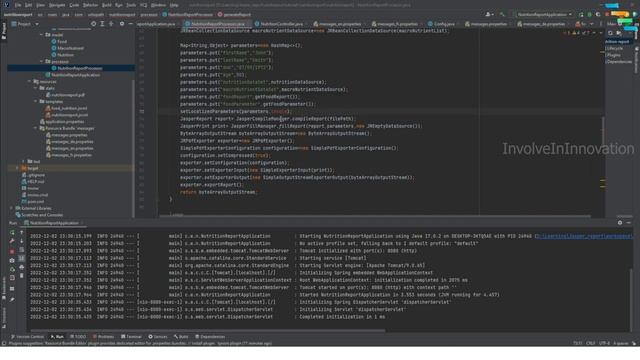Open the File menu
The image size is (640, 360).
coord(18,5)
